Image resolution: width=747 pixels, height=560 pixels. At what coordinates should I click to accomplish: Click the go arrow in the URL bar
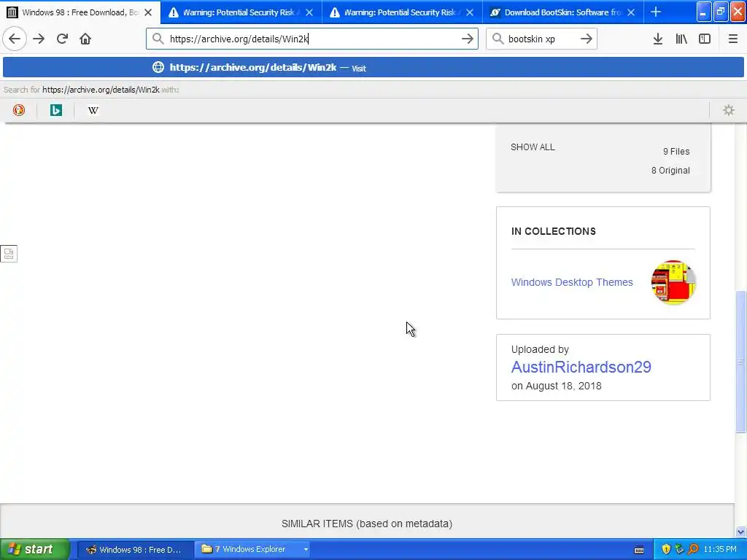(x=468, y=39)
